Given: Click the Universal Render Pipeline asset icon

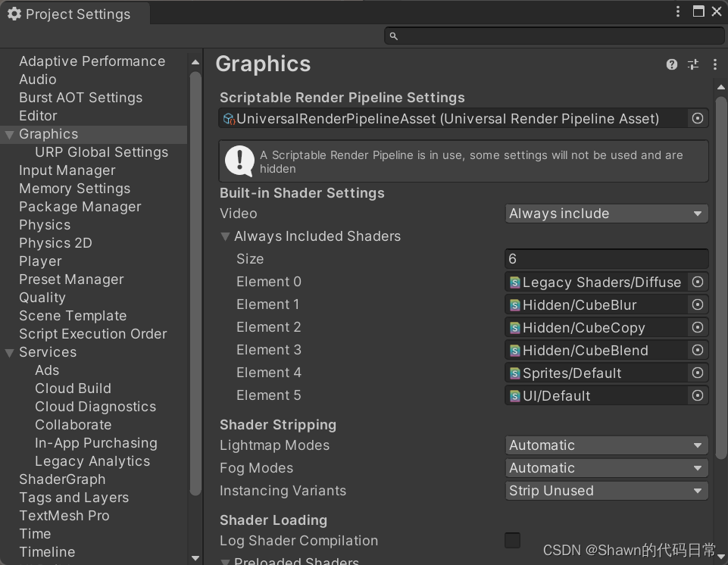Looking at the screenshot, I should pyautogui.click(x=229, y=119).
